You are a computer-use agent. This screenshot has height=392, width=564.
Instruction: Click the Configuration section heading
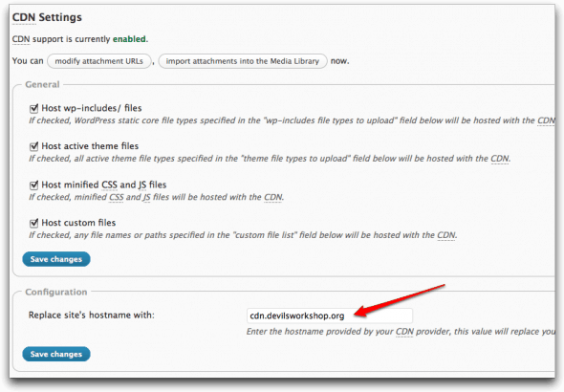pyautogui.click(x=56, y=292)
